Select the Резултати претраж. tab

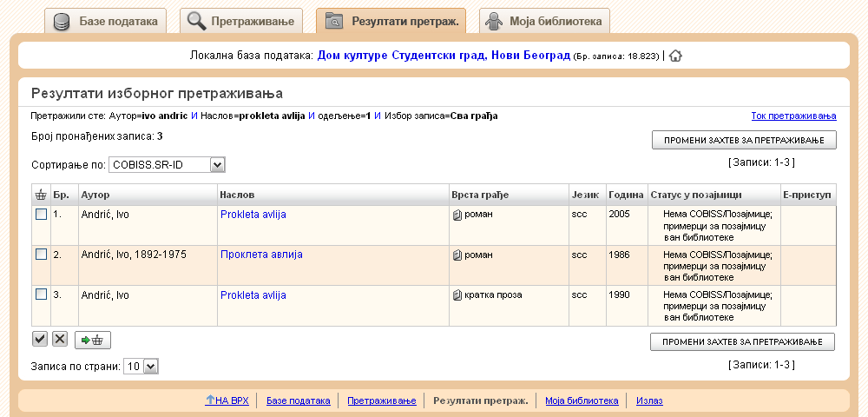pos(391,21)
